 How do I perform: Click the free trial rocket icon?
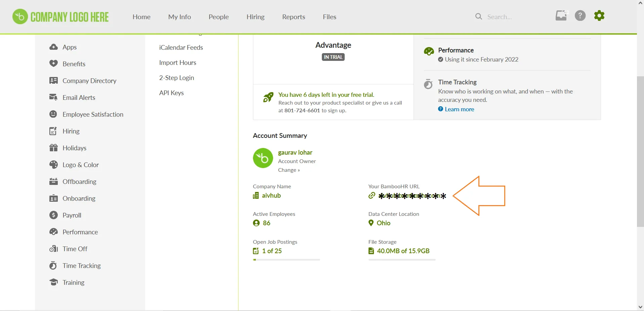coord(268,97)
